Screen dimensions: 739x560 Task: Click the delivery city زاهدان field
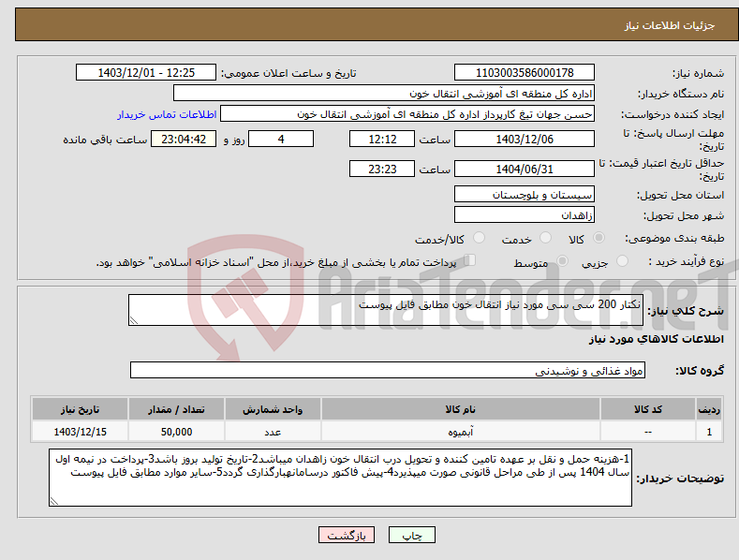pyautogui.click(x=525, y=215)
